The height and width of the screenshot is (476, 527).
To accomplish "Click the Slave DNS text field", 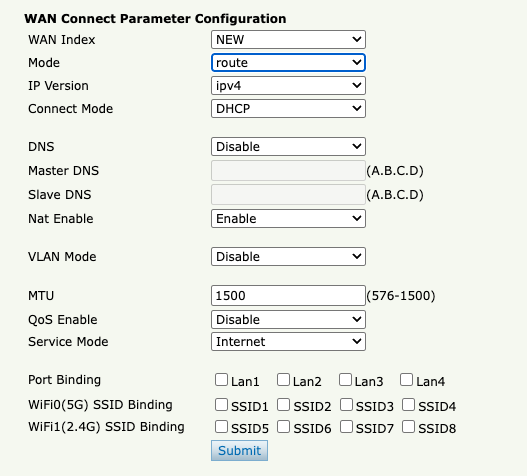I will pyautogui.click(x=288, y=194).
